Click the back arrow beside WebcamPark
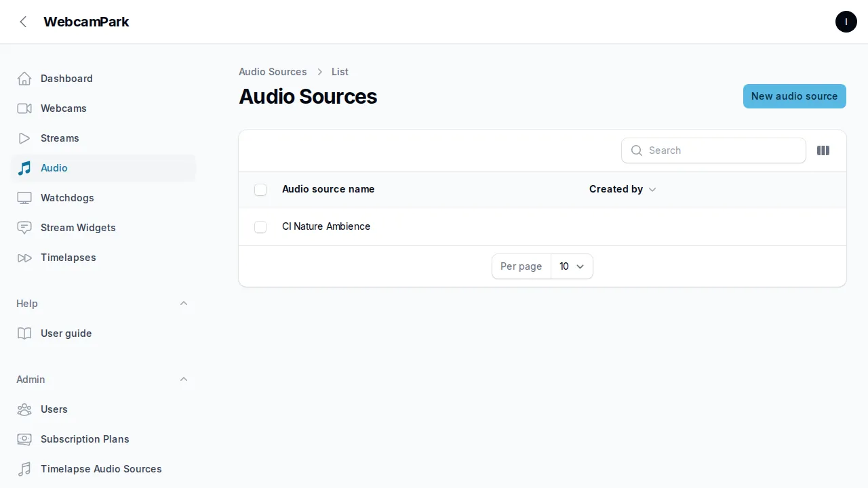 (x=23, y=22)
